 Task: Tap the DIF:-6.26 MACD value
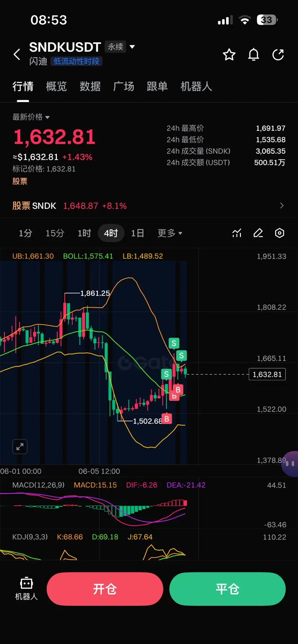(x=142, y=485)
